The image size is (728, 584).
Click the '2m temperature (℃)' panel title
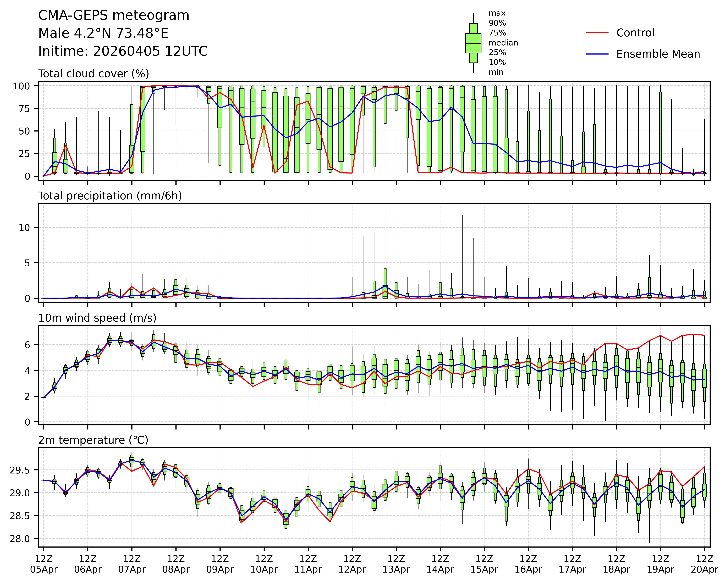click(x=93, y=440)
